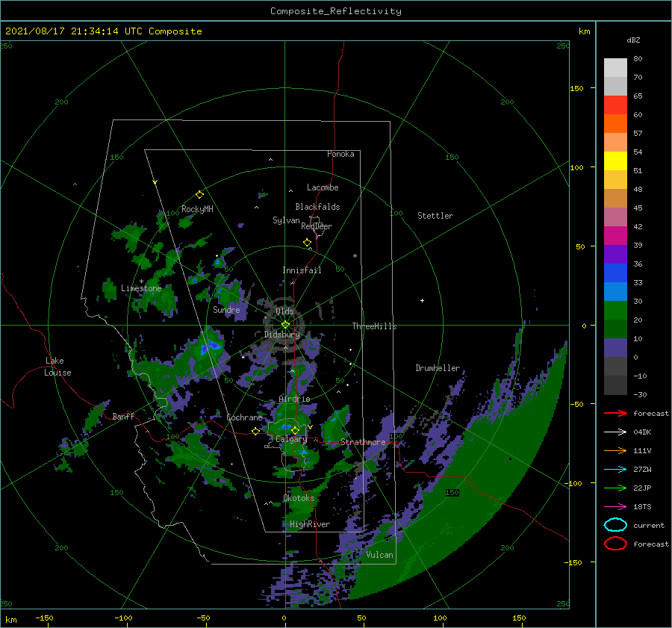Click the Okotoks city label
672x628 pixels.
click(x=299, y=498)
